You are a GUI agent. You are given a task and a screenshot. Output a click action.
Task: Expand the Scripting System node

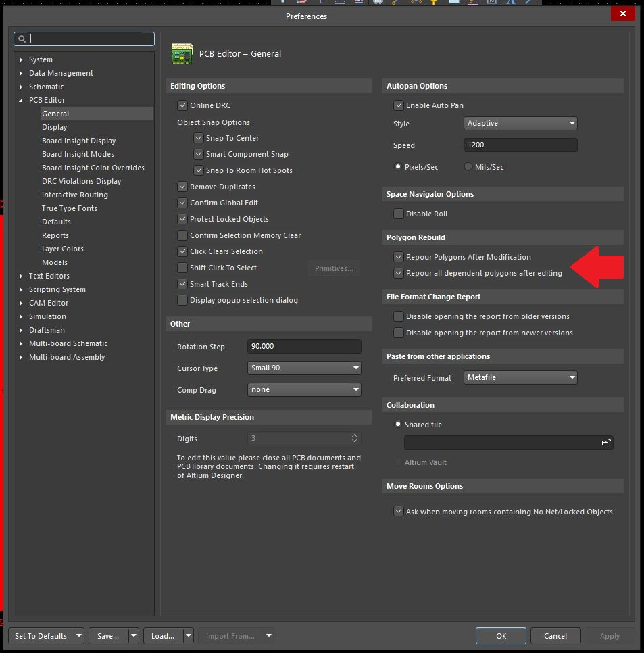tap(21, 289)
